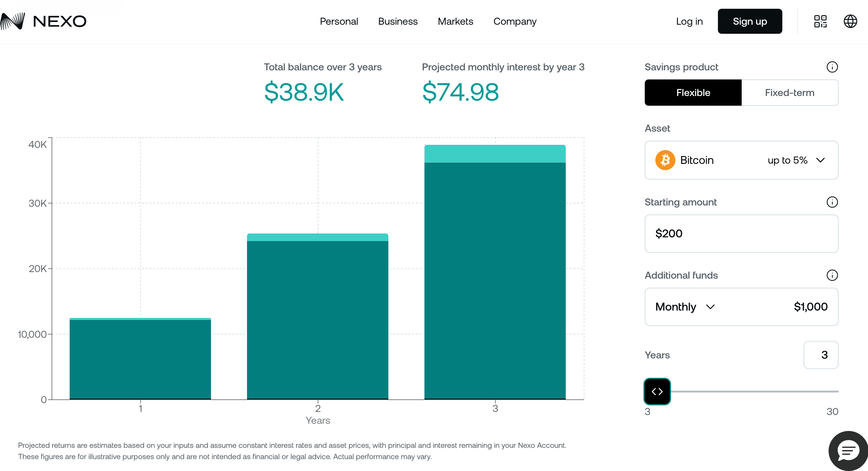Select the Flexible savings product
Image resolution: width=868 pixels, height=471 pixels.
(693, 92)
